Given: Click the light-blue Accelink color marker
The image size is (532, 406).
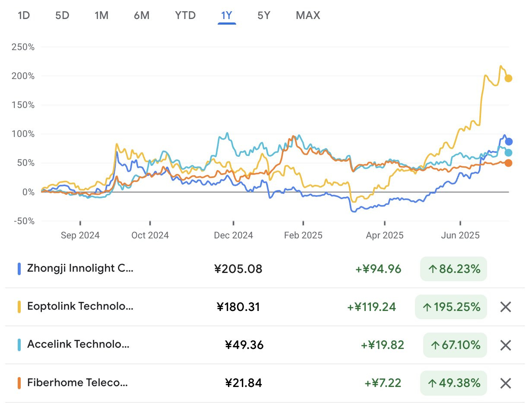Looking at the screenshot, I should coord(19,345).
